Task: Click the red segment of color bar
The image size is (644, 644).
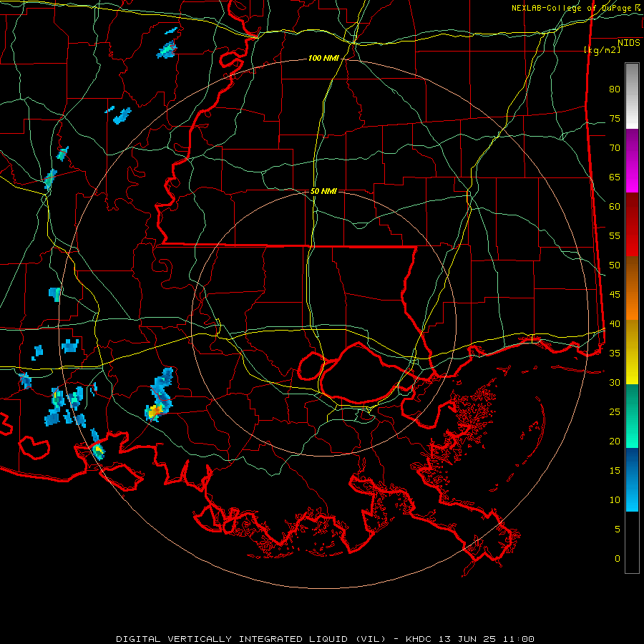Action: pos(632,224)
